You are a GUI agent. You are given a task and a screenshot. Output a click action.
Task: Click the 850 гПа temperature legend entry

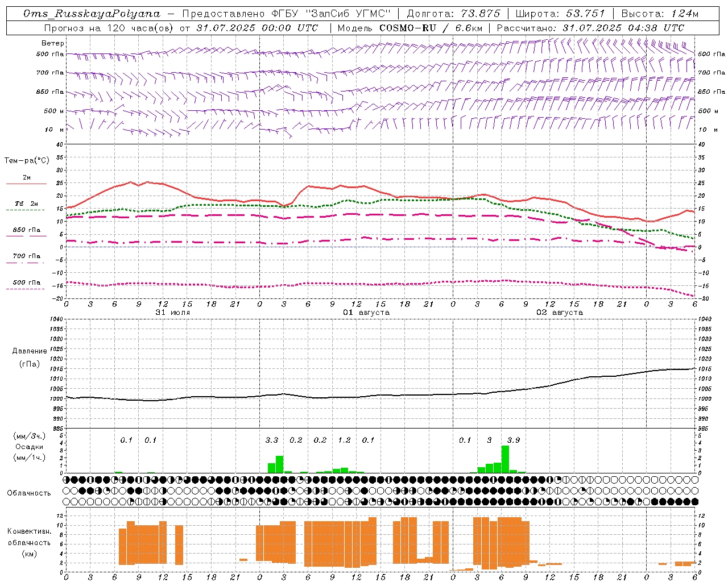(x=26, y=230)
